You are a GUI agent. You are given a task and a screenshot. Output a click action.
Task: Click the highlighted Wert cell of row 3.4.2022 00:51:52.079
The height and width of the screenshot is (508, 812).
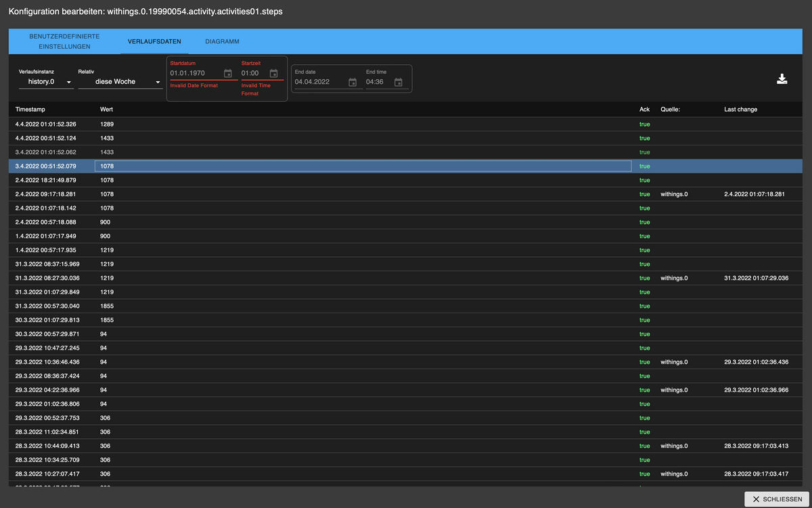pos(363,166)
